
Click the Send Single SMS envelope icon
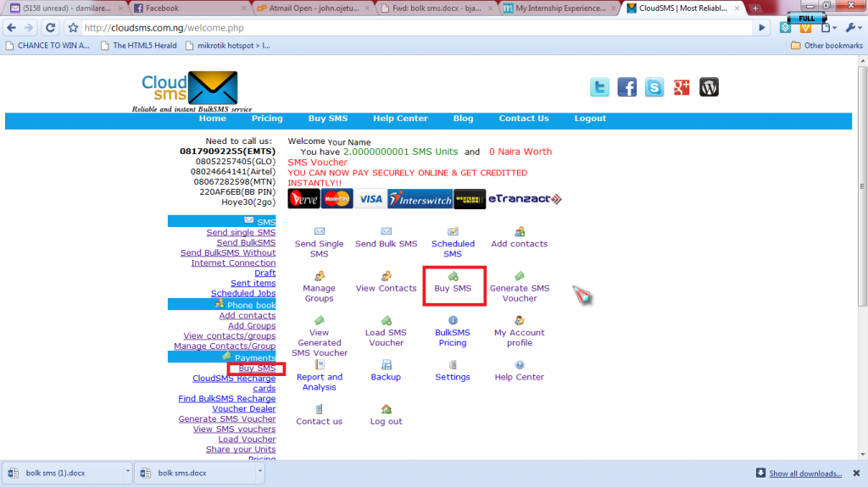tap(320, 231)
